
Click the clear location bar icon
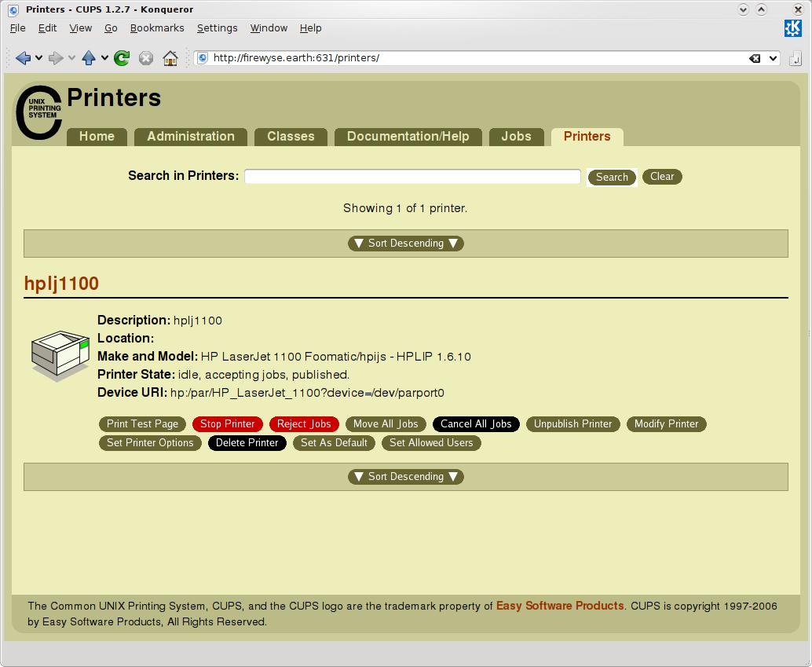(755, 58)
